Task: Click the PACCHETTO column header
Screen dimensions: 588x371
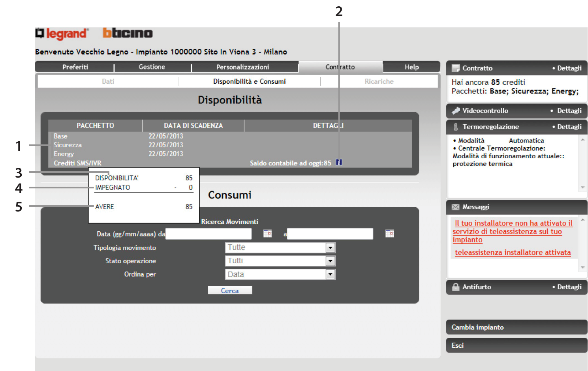Action: (95, 126)
